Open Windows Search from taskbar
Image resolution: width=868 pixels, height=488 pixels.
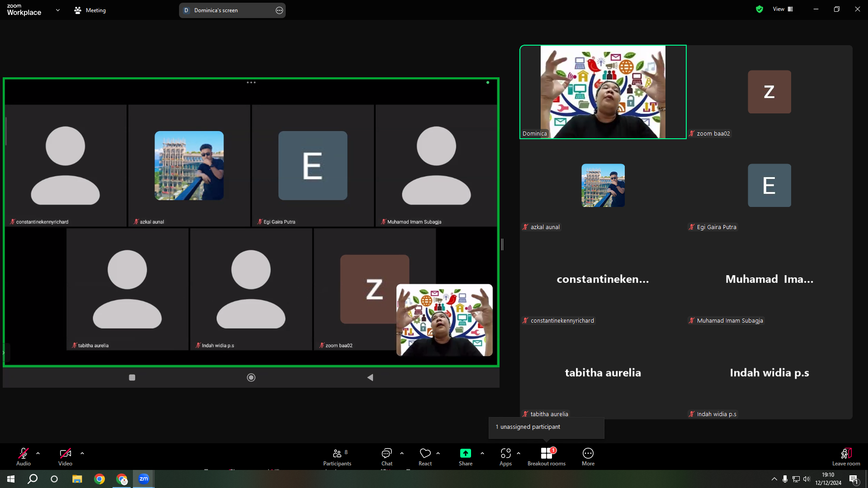click(33, 479)
